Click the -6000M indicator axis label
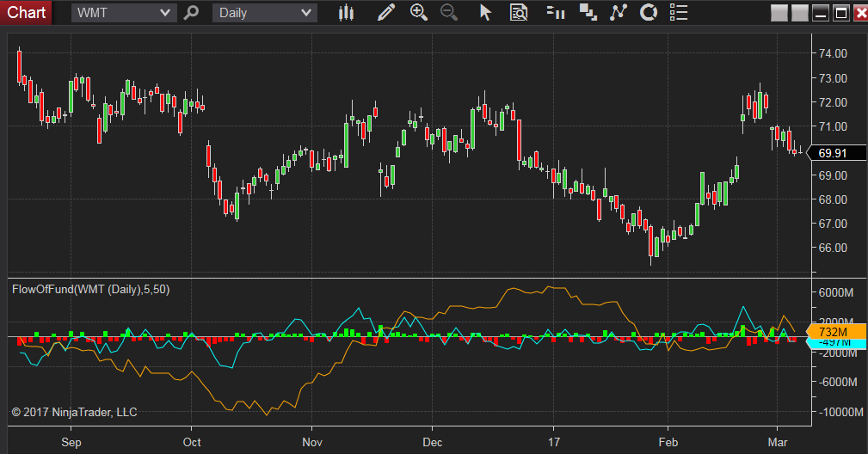The width and height of the screenshot is (868, 454). click(x=836, y=382)
